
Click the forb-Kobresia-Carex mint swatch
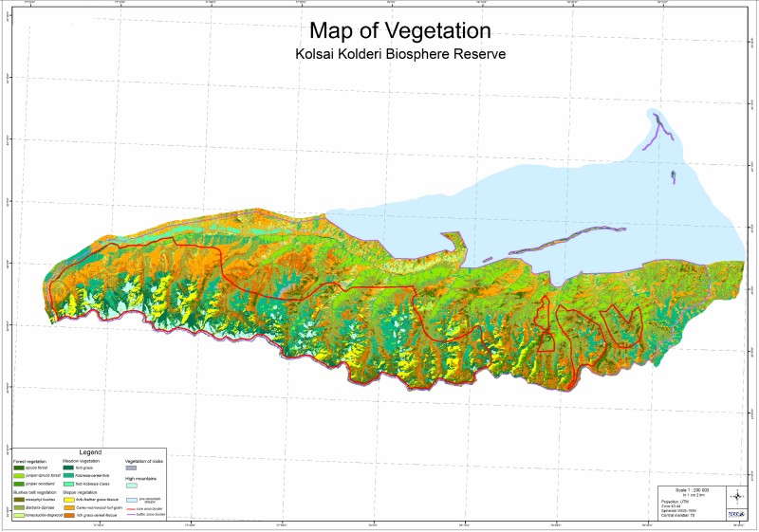pyautogui.click(x=68, y=485)
